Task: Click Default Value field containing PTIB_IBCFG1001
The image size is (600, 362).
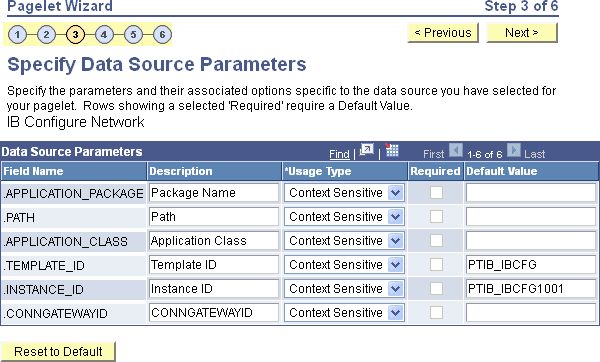Action: pos(531,289)
